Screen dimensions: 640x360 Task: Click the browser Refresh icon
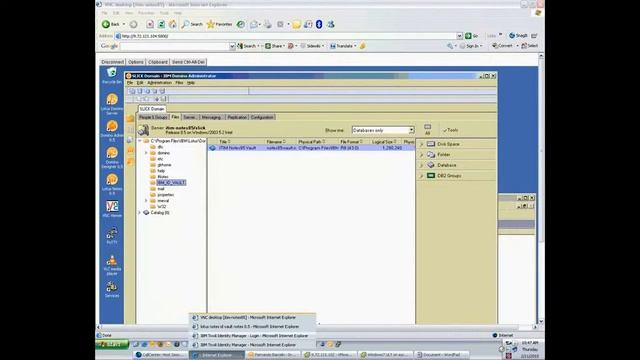coord(162,24)
